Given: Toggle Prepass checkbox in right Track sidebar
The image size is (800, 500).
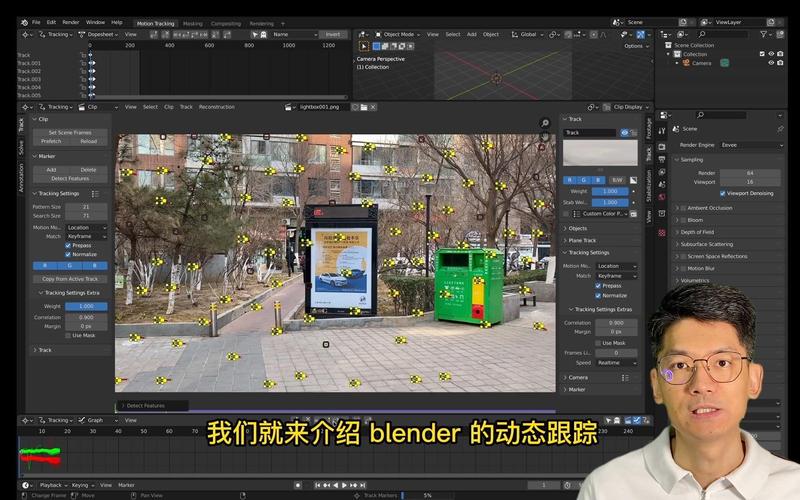Looking at the screenshot, I should coord(598,286).
